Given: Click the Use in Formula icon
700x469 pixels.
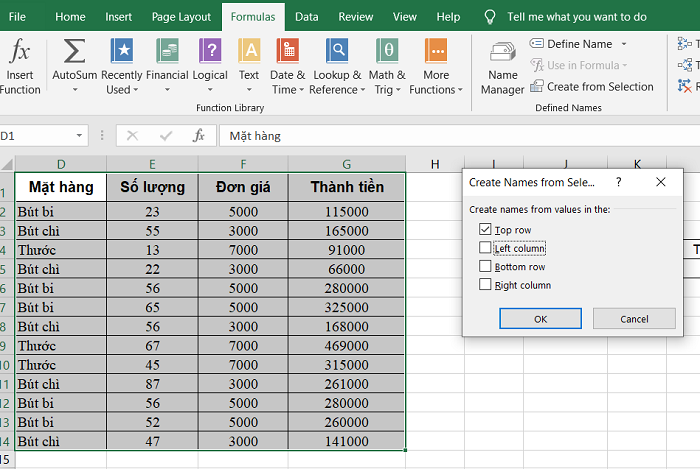Looking at the screenshot, I should pyautogui.click(x=537, y=65).
